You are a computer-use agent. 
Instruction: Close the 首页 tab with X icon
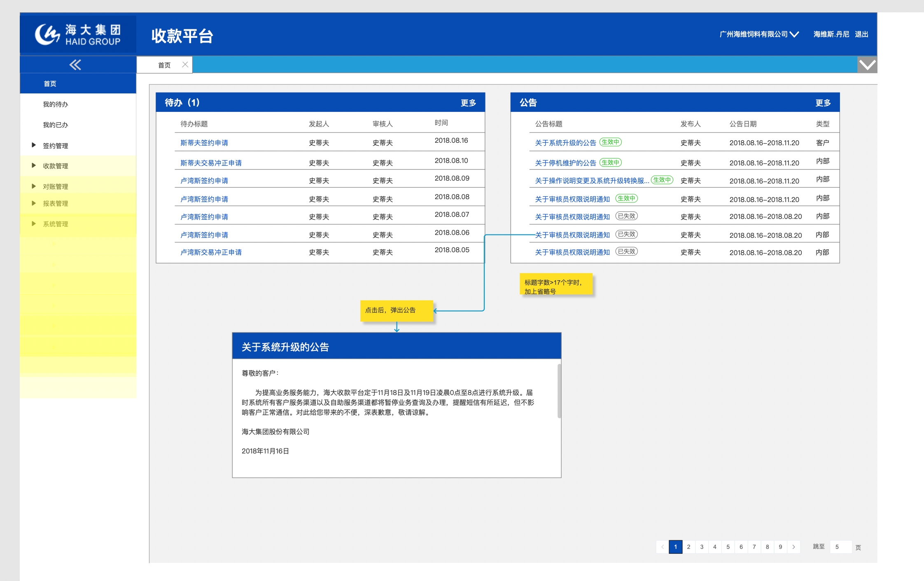pyautogui.click(x=185, y=65)
